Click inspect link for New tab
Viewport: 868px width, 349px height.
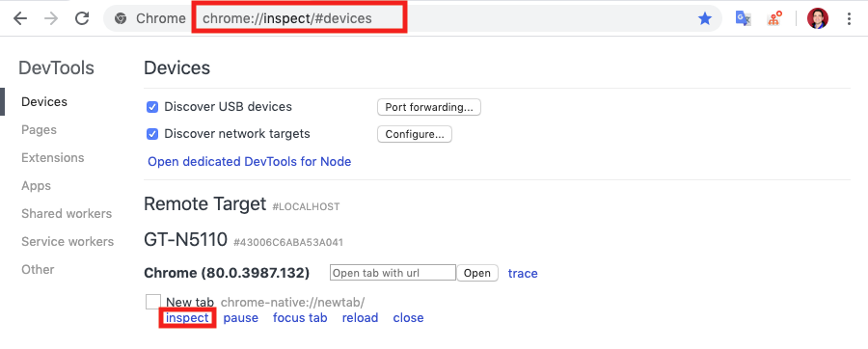(x=187, y=317)
